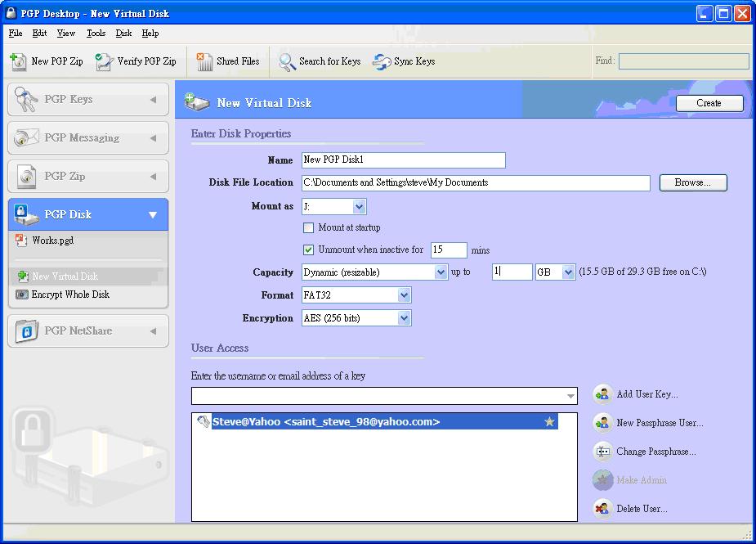Click the Make Admin icon
The width and height of the screenshot is (756, 544).
point(602,480)
